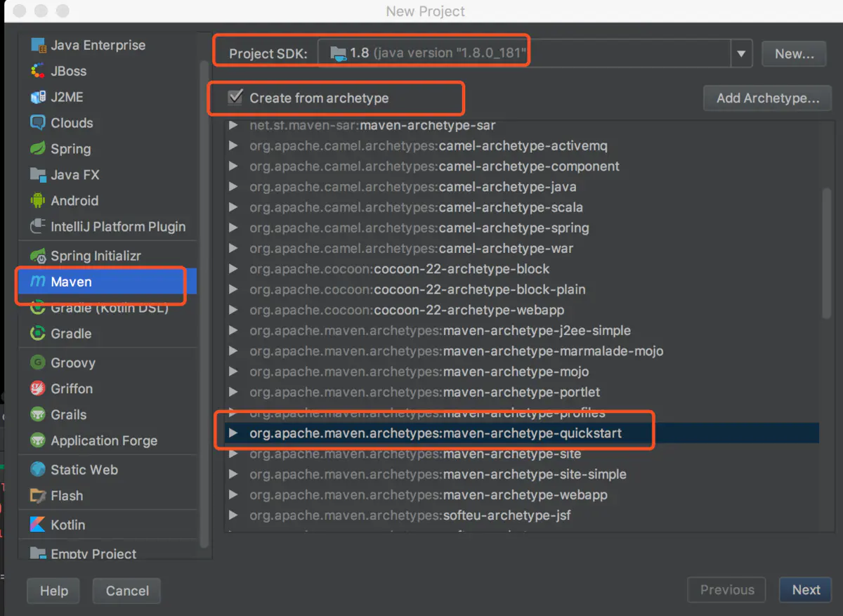
Task: Expand cocoon-22-archetype-block node
Action: tap(234, 269)
